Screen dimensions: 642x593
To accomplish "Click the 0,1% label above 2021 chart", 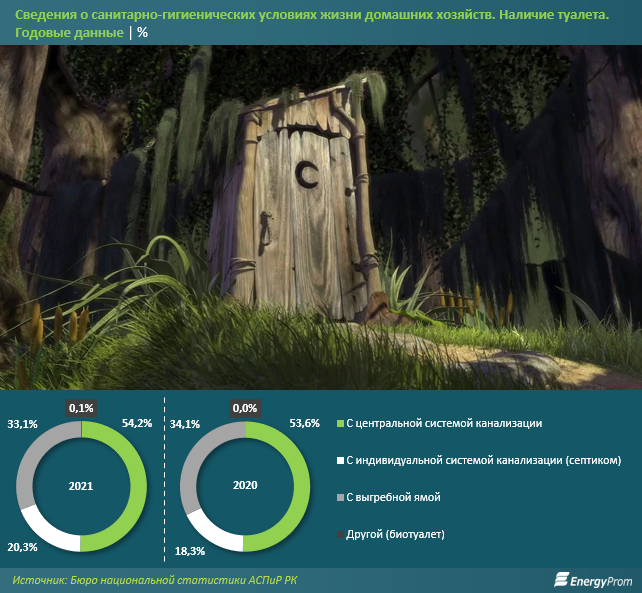I will pyautogui.click(x=80, y=407).
